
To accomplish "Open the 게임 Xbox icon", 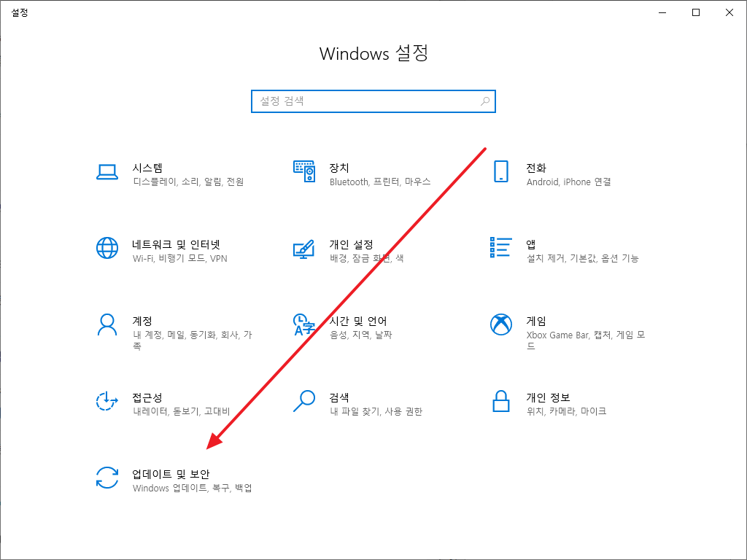I will click(x=500, y=324).
